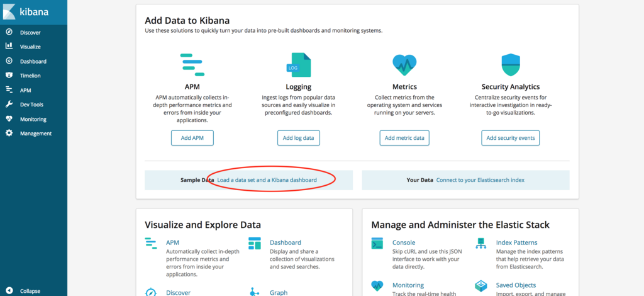The width and height of the screenshot is (644, 296).
Task: Click the Add Data to Kibana heading
Action: pos(187,21)
